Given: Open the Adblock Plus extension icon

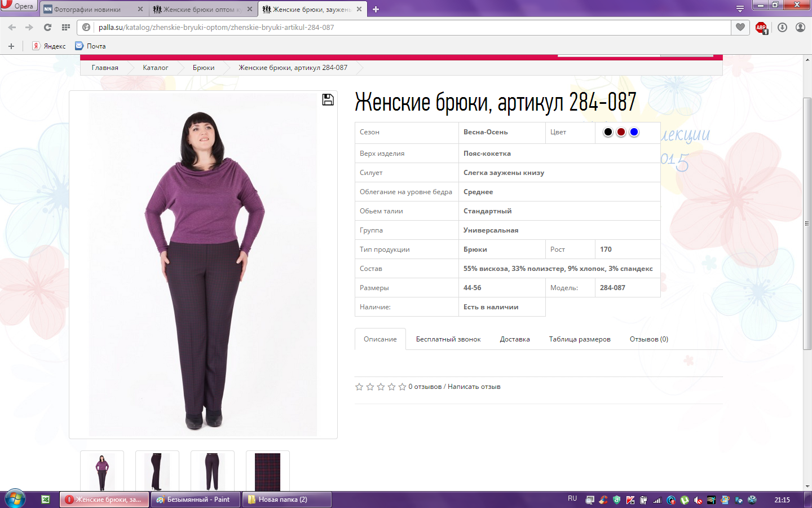Looking at the screenshot, I should click(x=761, y=27).
